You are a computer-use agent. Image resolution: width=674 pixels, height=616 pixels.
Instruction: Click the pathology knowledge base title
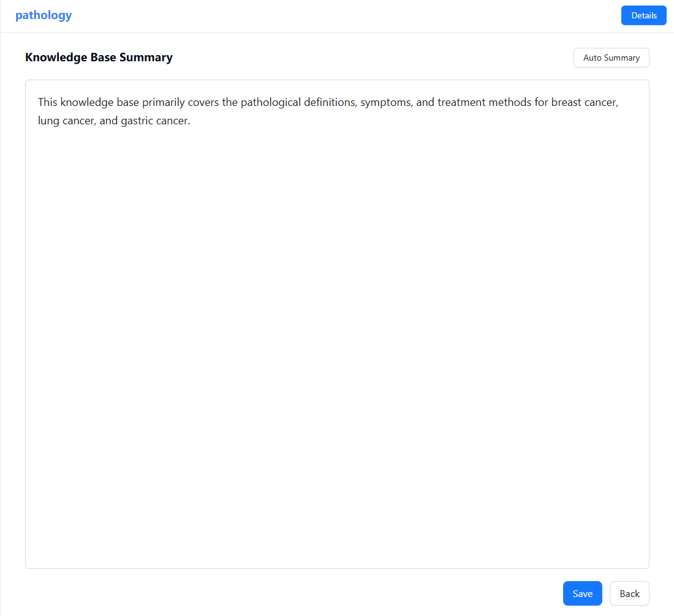[44, 15]
